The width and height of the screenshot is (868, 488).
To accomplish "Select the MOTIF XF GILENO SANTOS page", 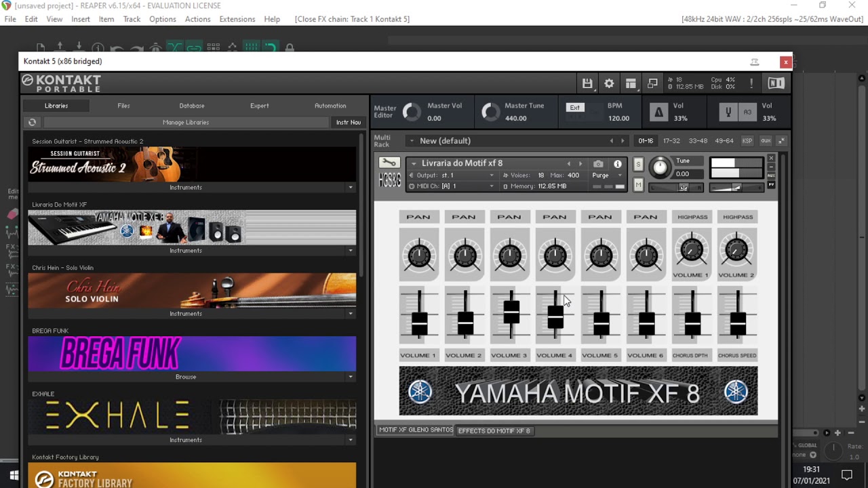I will (416, 430).
